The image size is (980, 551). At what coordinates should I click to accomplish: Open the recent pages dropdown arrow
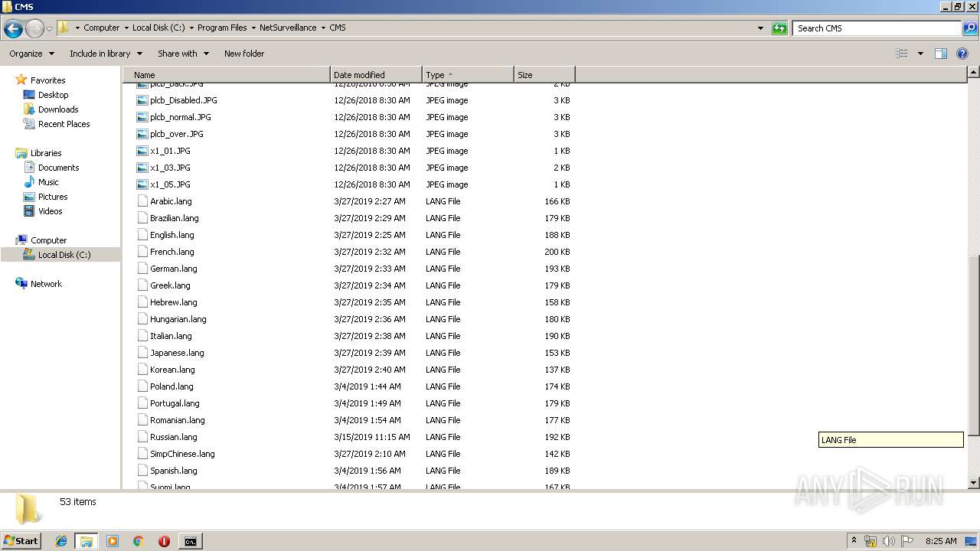click(50, 29)
